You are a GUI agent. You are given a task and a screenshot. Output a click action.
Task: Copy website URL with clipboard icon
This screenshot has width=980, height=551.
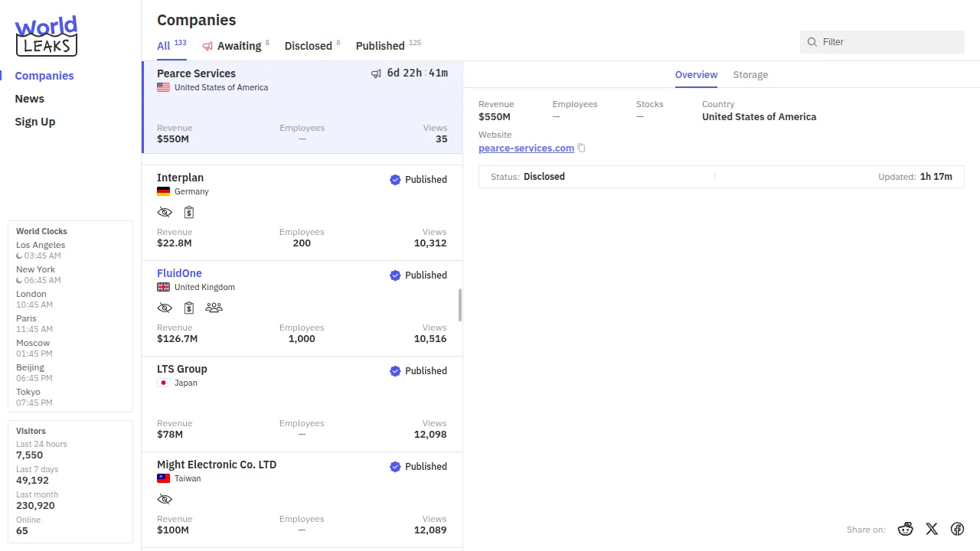coord(582,148)
